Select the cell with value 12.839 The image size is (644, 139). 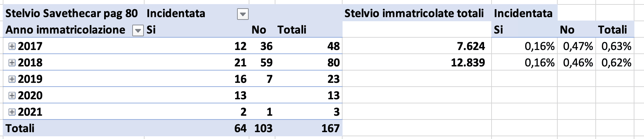click(468, 63)
